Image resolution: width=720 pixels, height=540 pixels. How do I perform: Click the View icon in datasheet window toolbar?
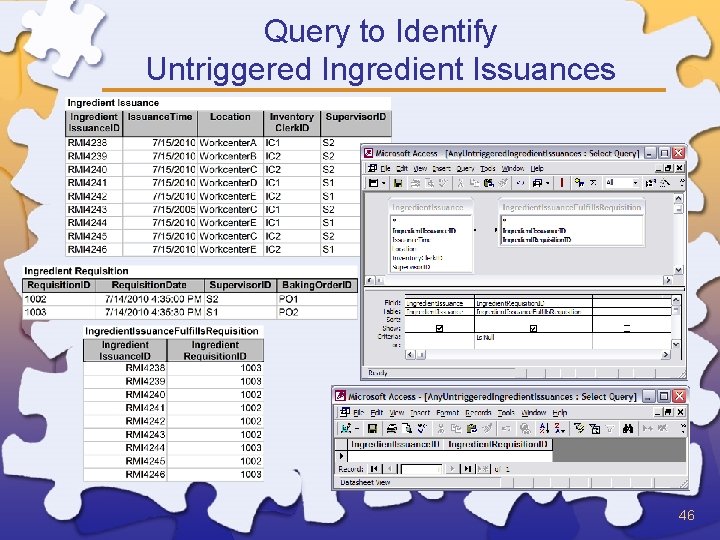coord(346,428)
